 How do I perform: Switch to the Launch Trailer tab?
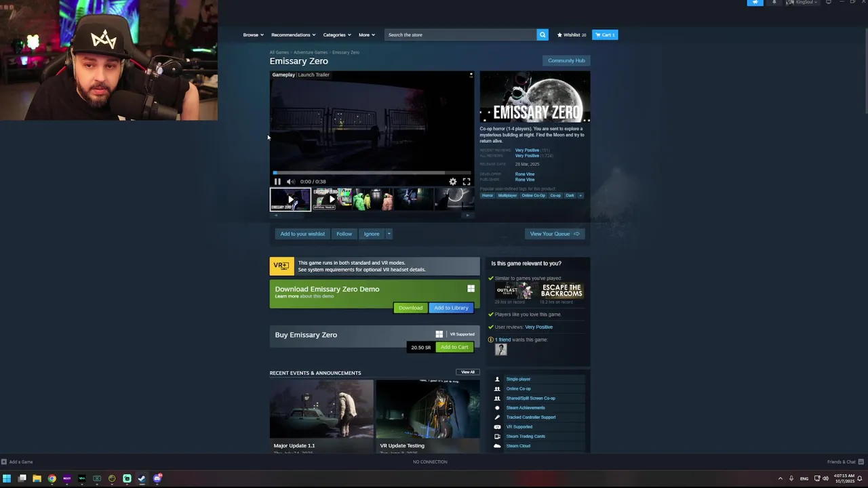[314, 75]
